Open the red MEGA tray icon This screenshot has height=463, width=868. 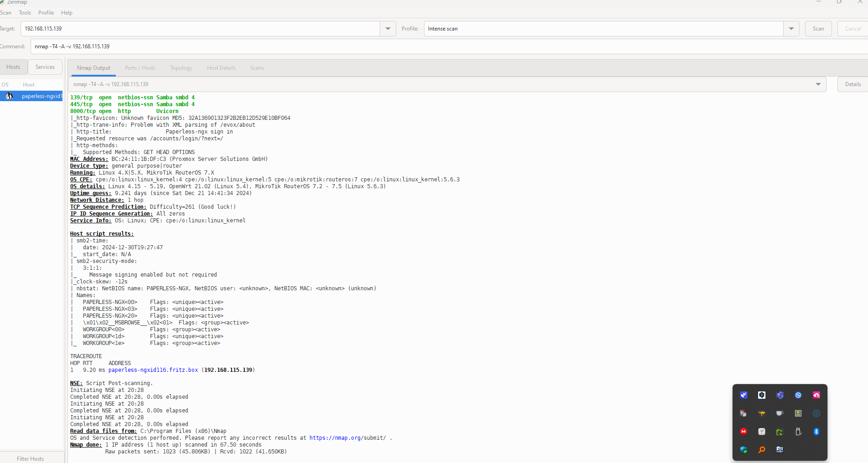pos(744,432)
